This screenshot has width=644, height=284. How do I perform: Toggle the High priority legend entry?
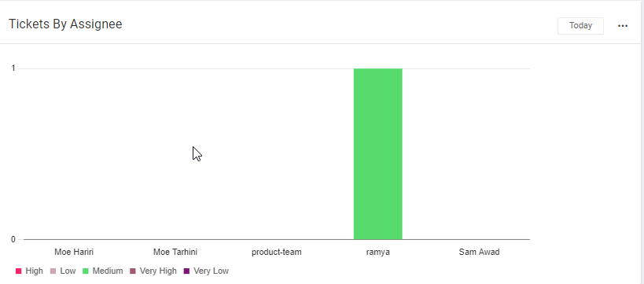click(29, 271)
